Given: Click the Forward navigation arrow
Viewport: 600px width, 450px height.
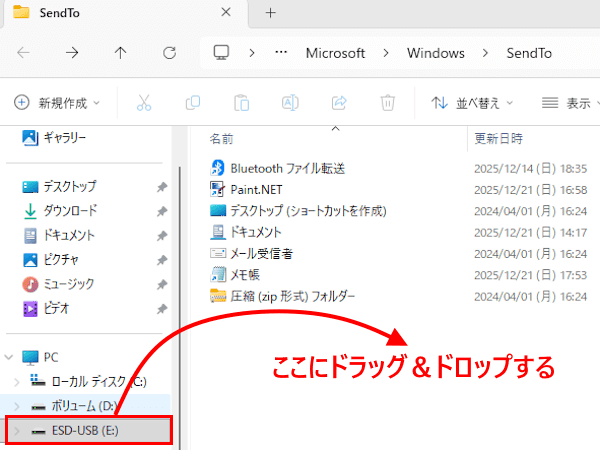Looking at the screenshot, I should tap(72, 52).
